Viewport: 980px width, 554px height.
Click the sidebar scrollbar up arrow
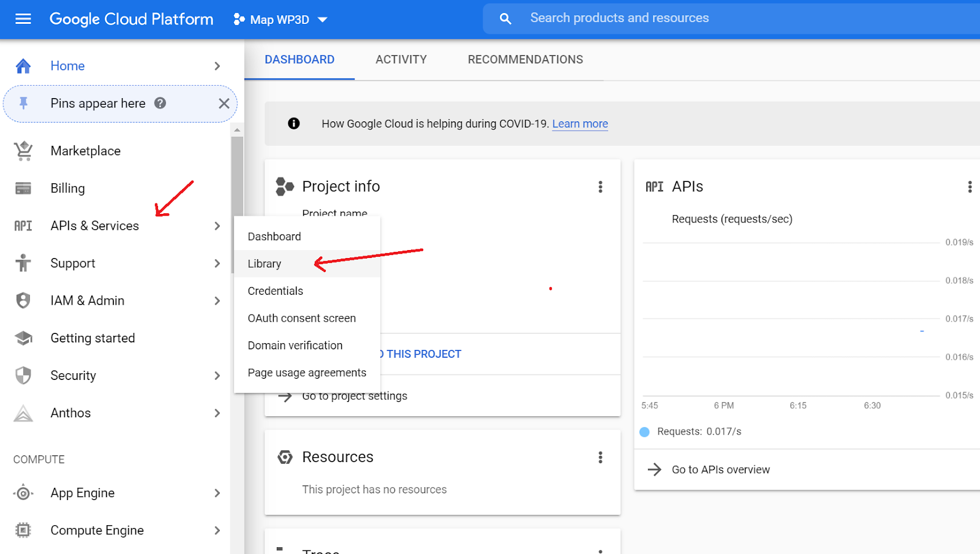click(237, 130)
